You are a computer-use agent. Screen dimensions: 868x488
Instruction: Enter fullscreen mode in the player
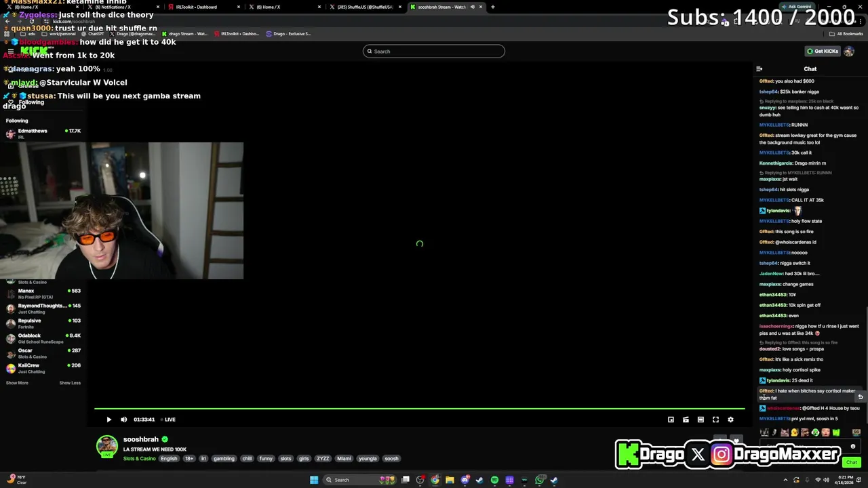tap(715, 420)
